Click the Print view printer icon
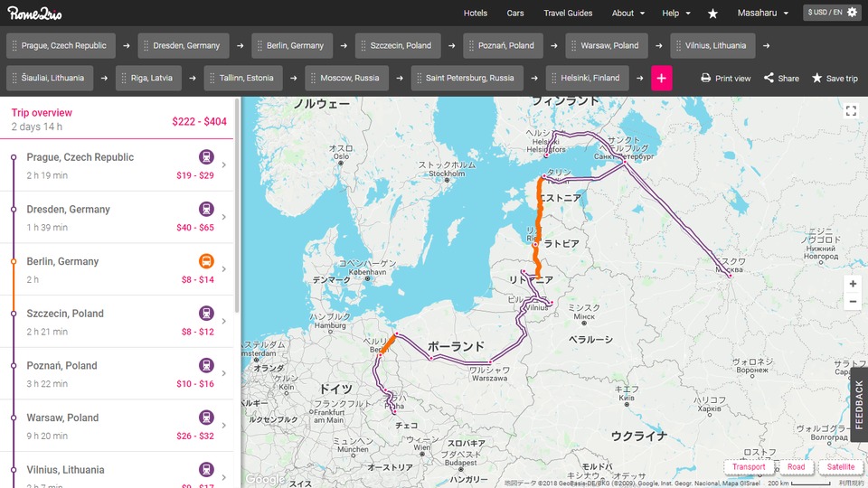868x488 pixels. 705,78
